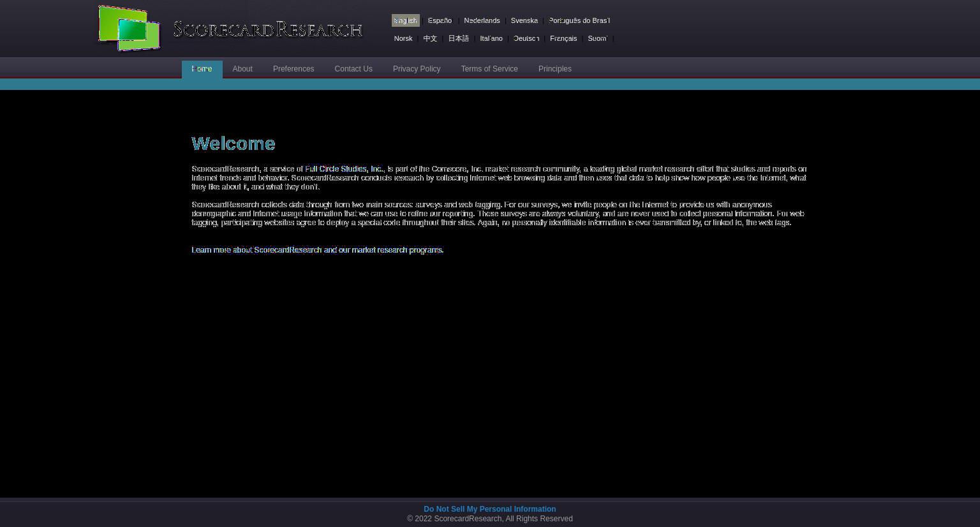The height and width of the screenshot is (527, 980).
Task: Select the English language option
Action: coord(405,20)
